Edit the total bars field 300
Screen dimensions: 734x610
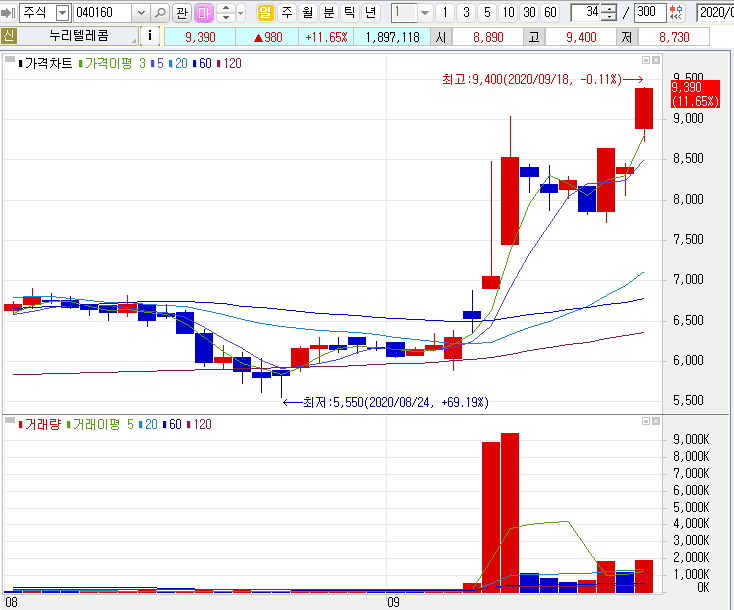(x=650, y=12)
